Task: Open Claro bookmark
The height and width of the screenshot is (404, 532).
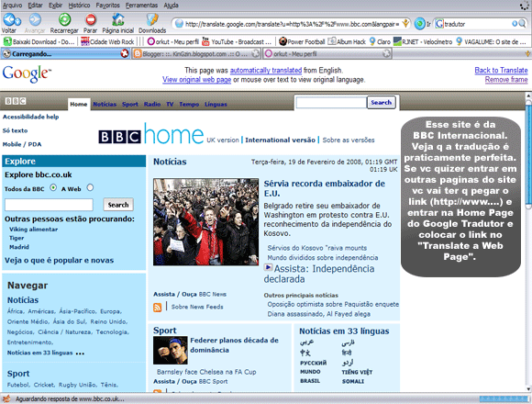Action: pyautogui.click(x=380, y=41)
